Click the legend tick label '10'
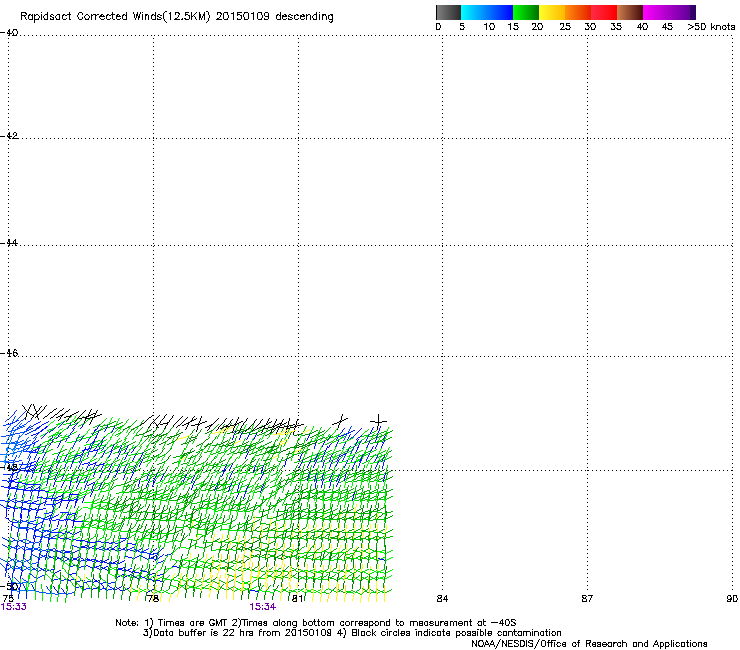Image resolution: width=740 pixels, height=650 pixels. (x=489, y=27)
